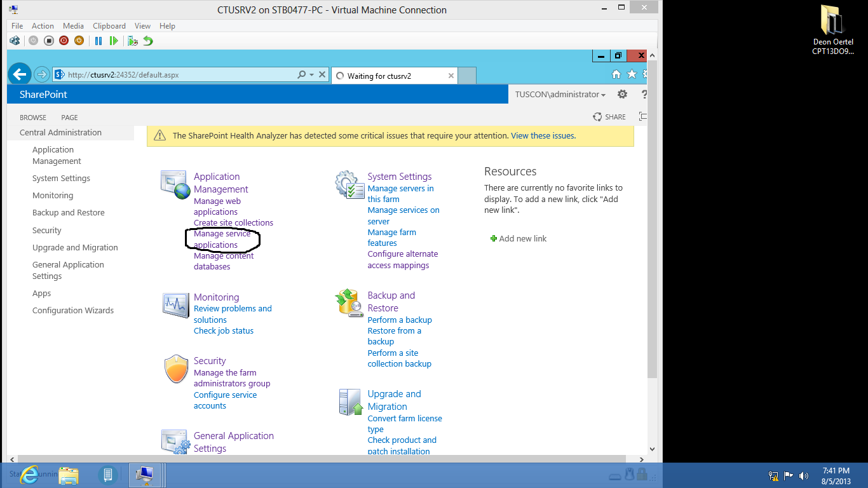Switch to the BROWSE ribbon tab
Image resolution: width=868 pixels, height=488 pixels.
pos(33,118)
